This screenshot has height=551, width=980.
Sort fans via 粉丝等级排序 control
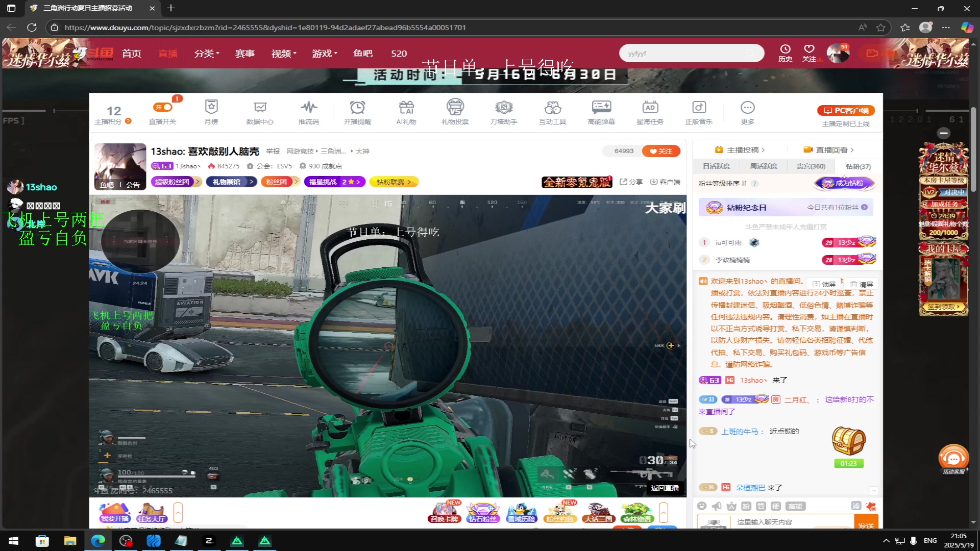723,183
